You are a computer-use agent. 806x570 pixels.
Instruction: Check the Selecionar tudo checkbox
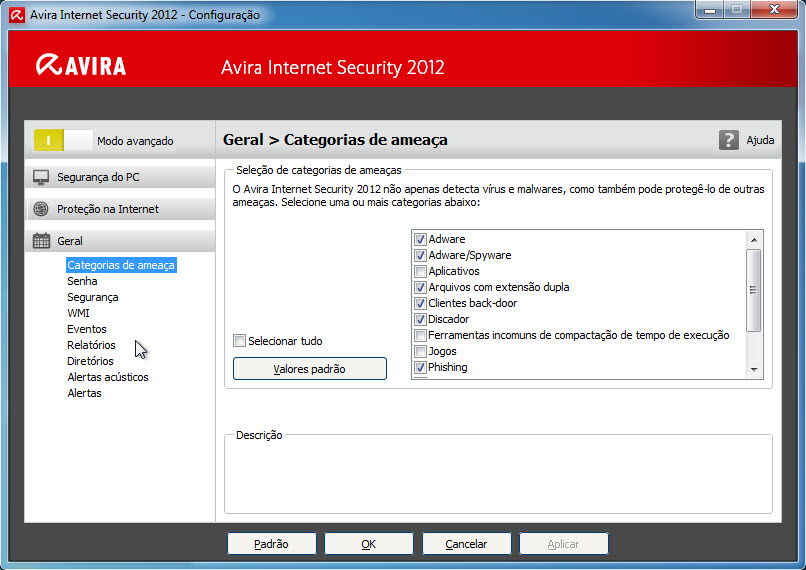point(239,341)
